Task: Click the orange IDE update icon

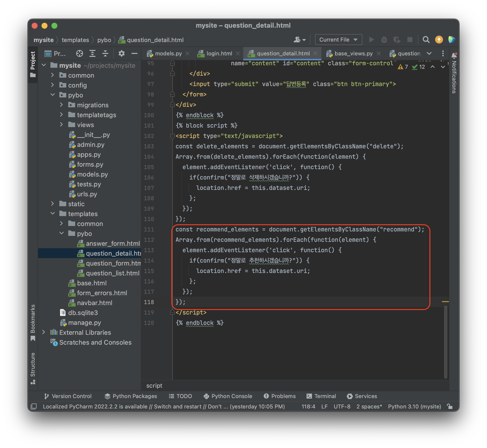Action: click(439, 40)
